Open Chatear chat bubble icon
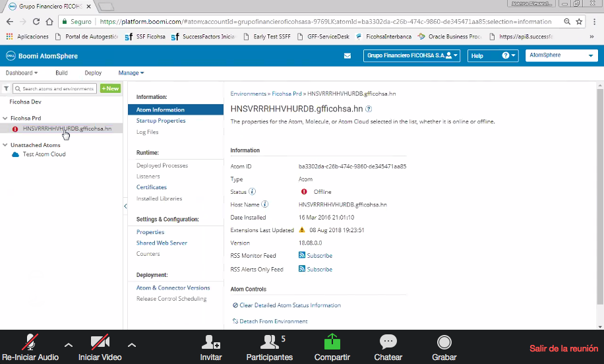The height and width of the screenshot is (364, 604). tap(388, 342)
